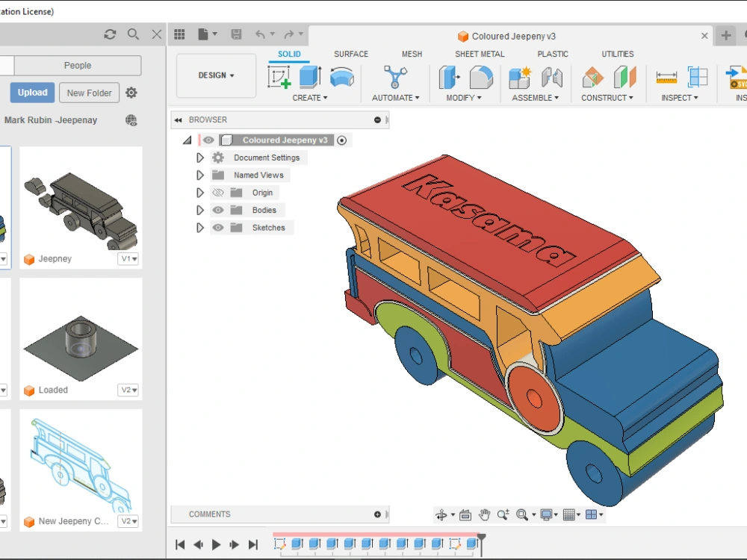Open the data panel grid icon
This screenshot has width=747, height=560.
[179, 34]
